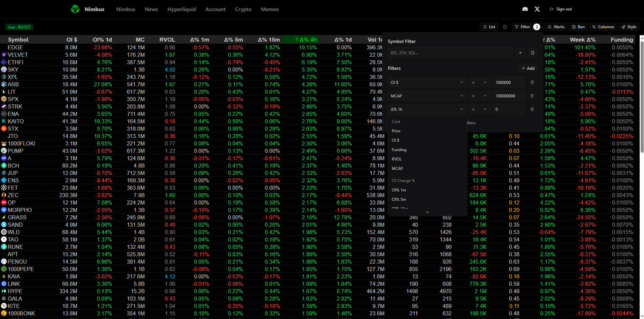Viewport: 644px width, 319px height.
Task: Click the Nimbus monkey logo icon
Action: (x=75, y=9)
